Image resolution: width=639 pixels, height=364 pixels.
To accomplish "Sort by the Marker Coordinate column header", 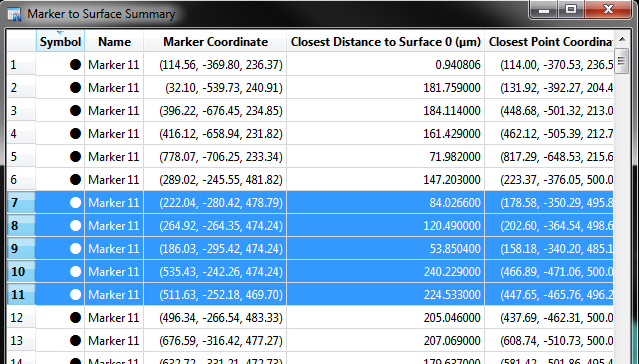I will (215, 41).
